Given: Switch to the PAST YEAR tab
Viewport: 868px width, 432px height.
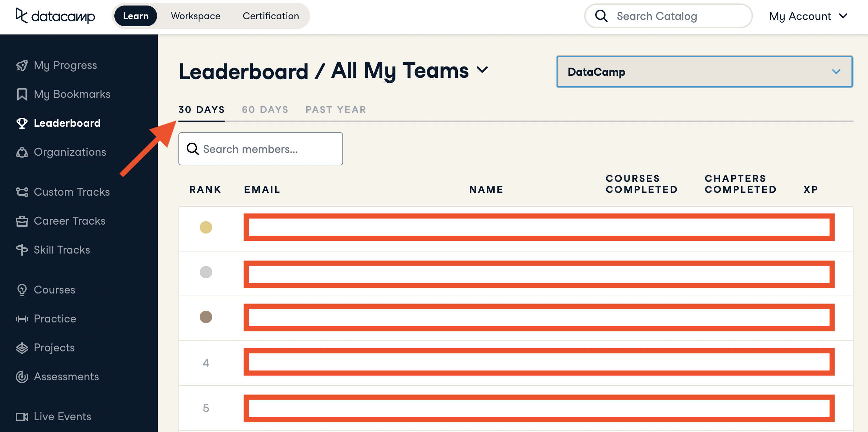Looking at the screenshot, I should [336, 110].
